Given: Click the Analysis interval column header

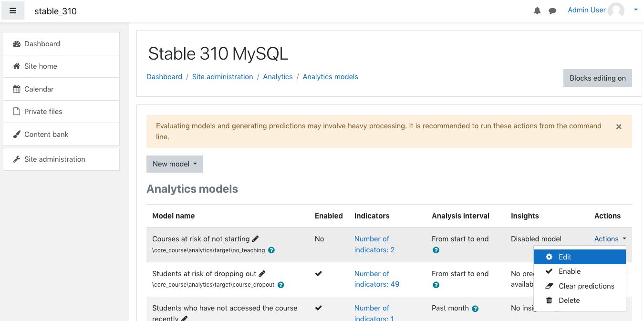Looking at the screenshot, I should [x=460, y=216].
